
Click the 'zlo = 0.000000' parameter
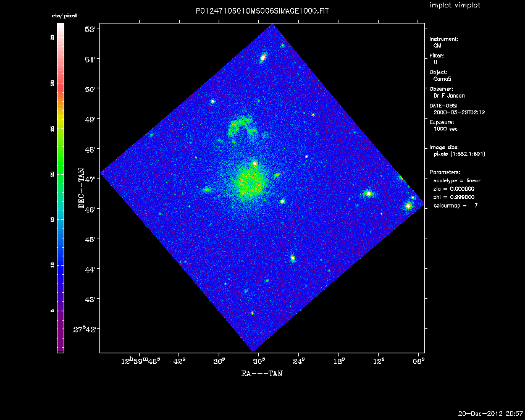coord(454,189)
